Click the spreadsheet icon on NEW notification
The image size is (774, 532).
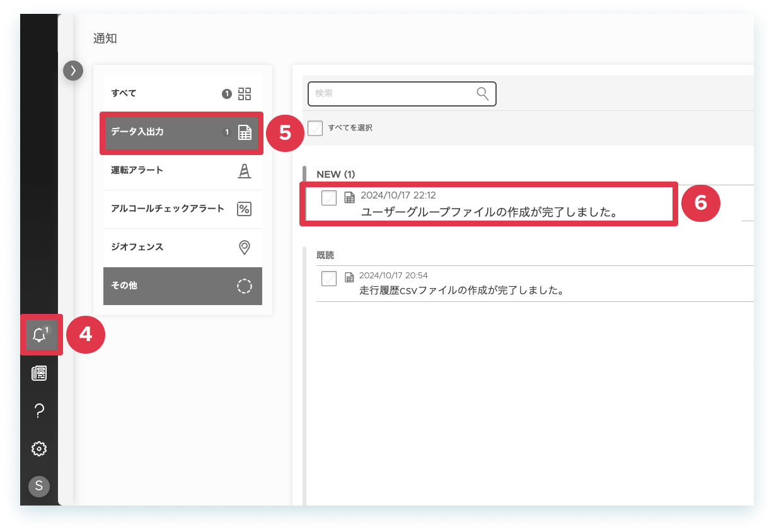pos(350,198)
